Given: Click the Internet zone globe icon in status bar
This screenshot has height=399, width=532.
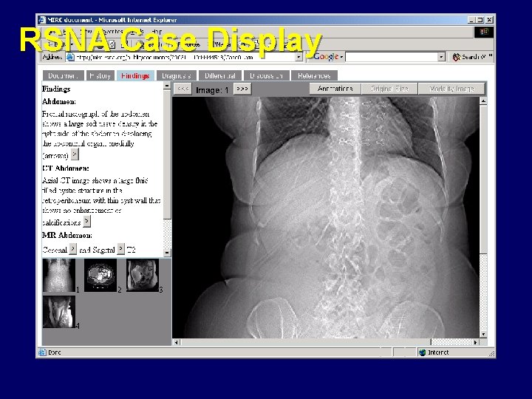Looking at the screenshot, I should pyautogui.click(x=423, y=352).
